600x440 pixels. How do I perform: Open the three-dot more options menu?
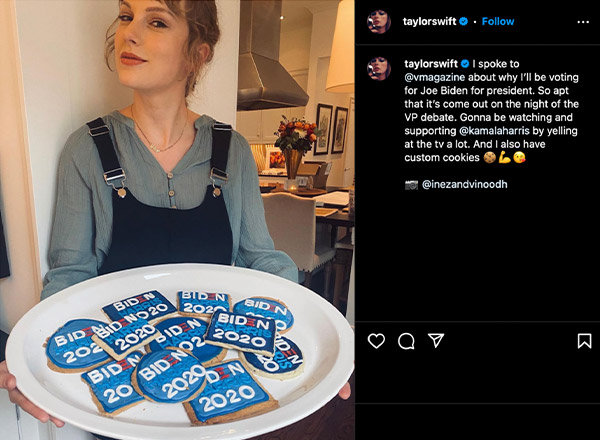[x=583, y=21]
